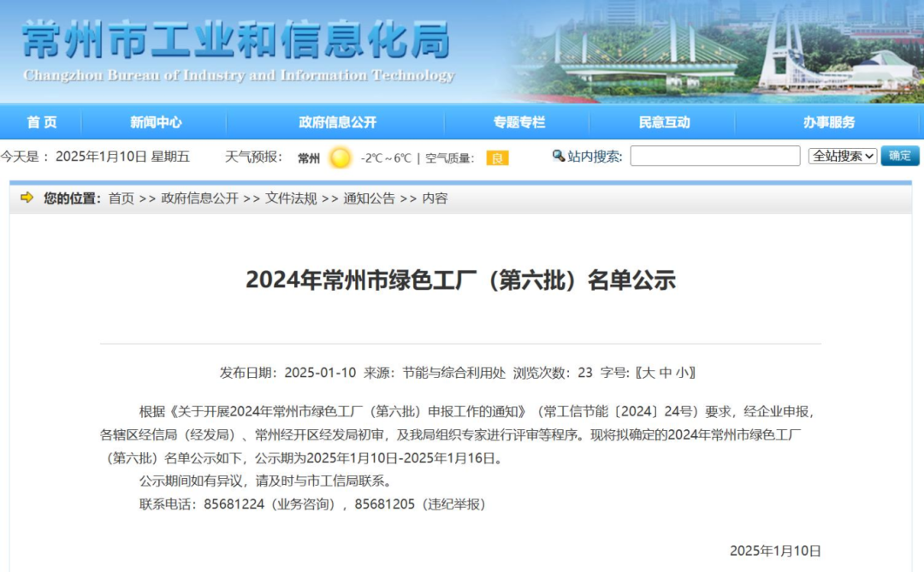Open the 新闻中心 menu
This screenshot has height=572, width=924.
[156, 122]
